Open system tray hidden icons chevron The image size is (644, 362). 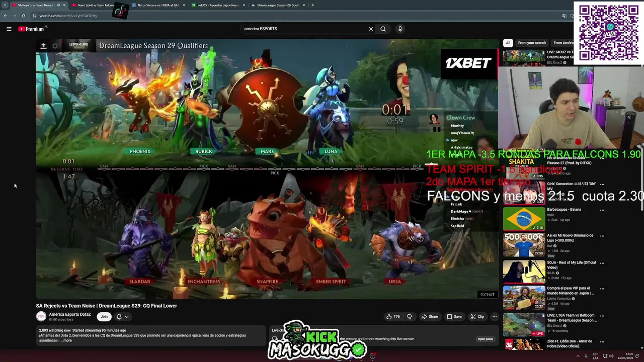(578, 356)
